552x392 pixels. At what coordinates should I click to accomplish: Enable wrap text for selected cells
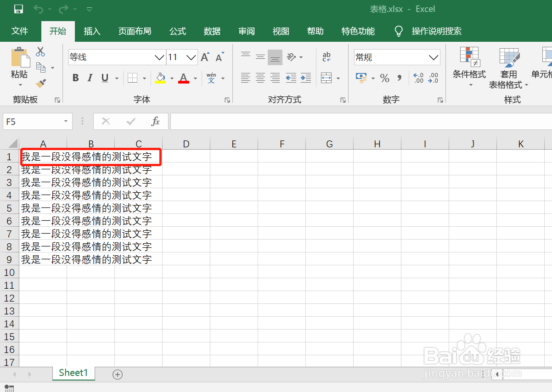click(326, 57)
